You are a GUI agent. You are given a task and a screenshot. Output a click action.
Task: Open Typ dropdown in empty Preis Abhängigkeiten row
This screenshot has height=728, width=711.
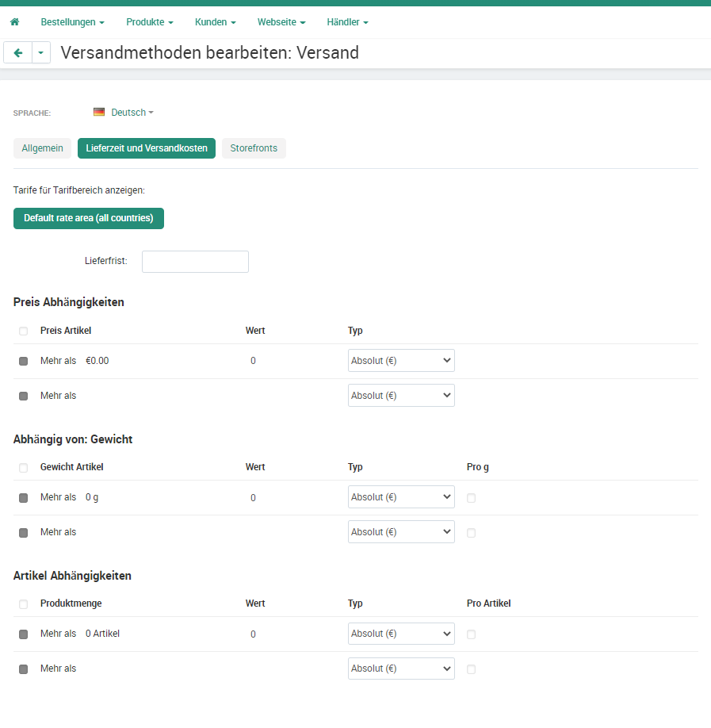[401, 395]
